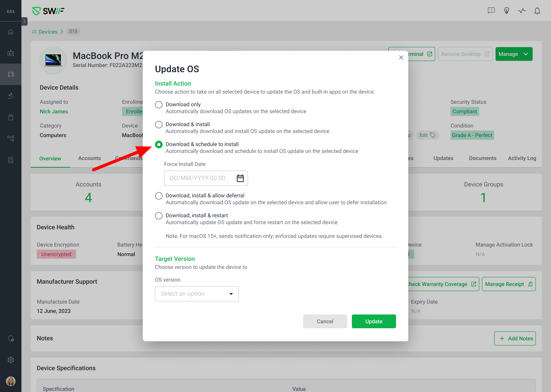Viewport: 551px width, 392px height.
Task: Open the shield lock icon in sidebar
Action: point(11,338)
